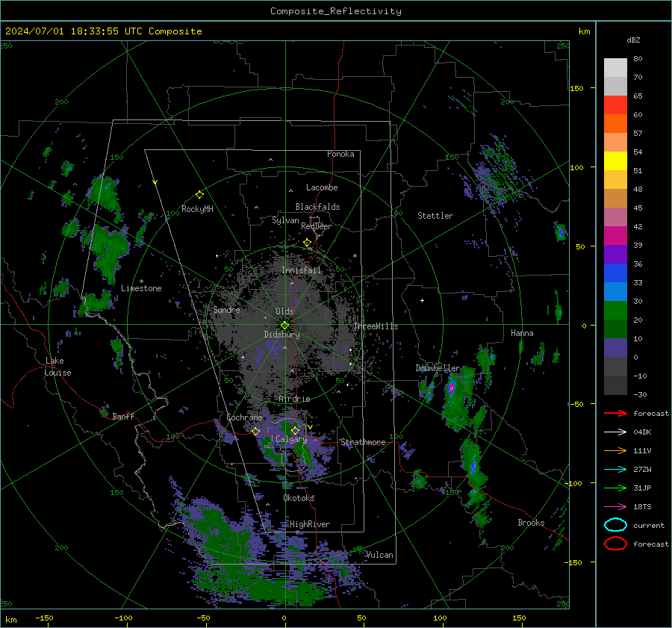Click the ThreeHills town label
Viewport: 672px width, 628px height.
(x=376, y=326)
